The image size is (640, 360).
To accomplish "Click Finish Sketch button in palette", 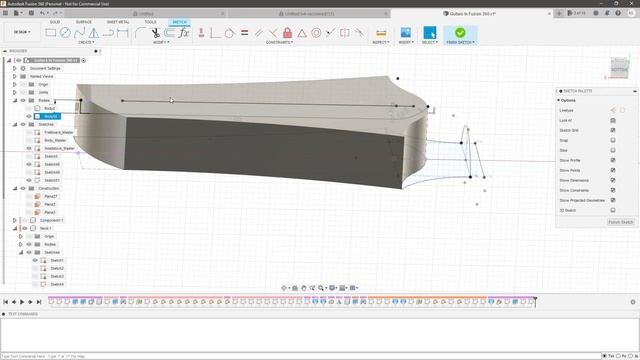I will pyautogui.click(x=621, y=222).
